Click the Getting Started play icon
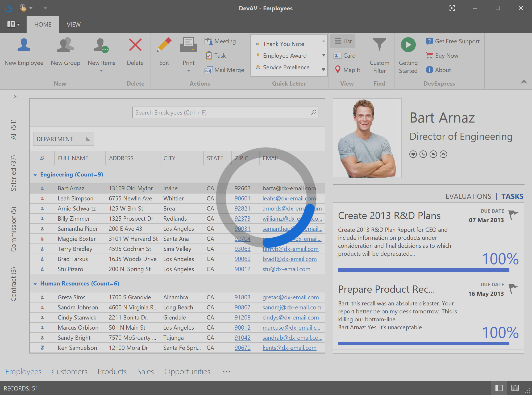Image resolution: width=532 pixels, height=395 pixels. (x=408, y=45)
